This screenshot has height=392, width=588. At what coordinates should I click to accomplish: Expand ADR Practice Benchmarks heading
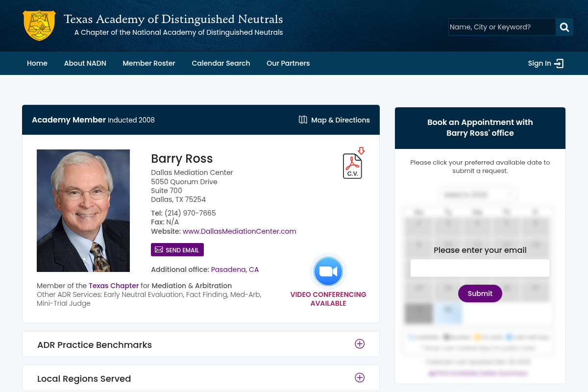pyautogui.click(x=95, y=345)
